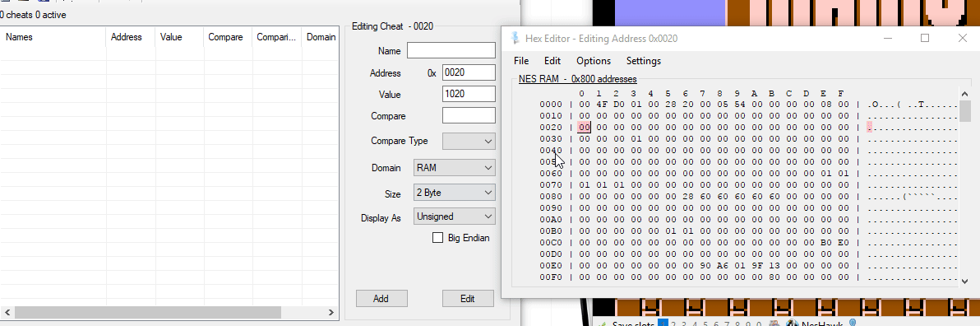Click the hex view scrollbar down arrow

(x=966, y=282)
